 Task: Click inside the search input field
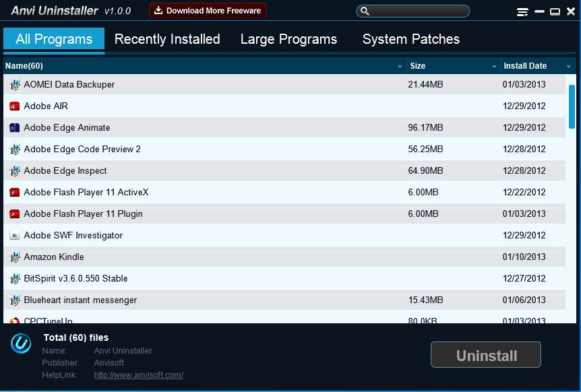pos(412,11)
